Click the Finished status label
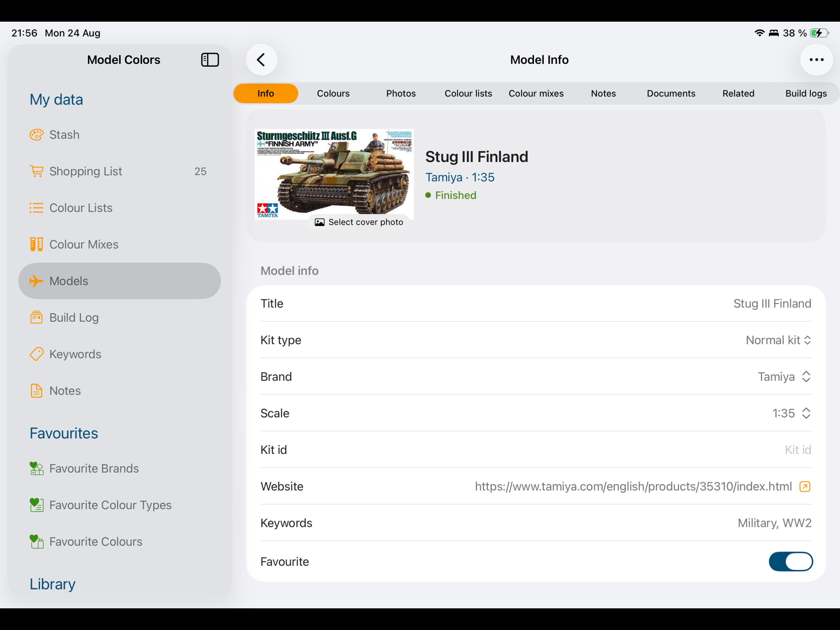This screenshot has height=630, width=840. pos(455,195)
